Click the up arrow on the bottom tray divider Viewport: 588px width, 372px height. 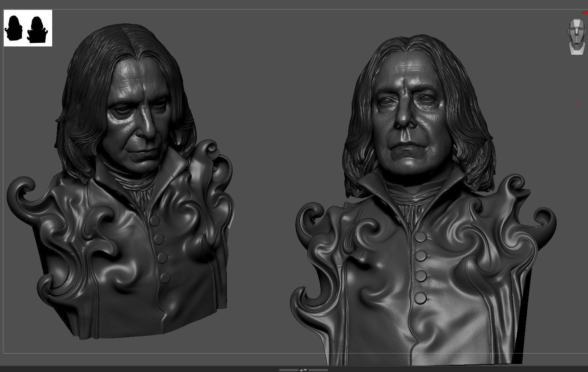point(301,370)
